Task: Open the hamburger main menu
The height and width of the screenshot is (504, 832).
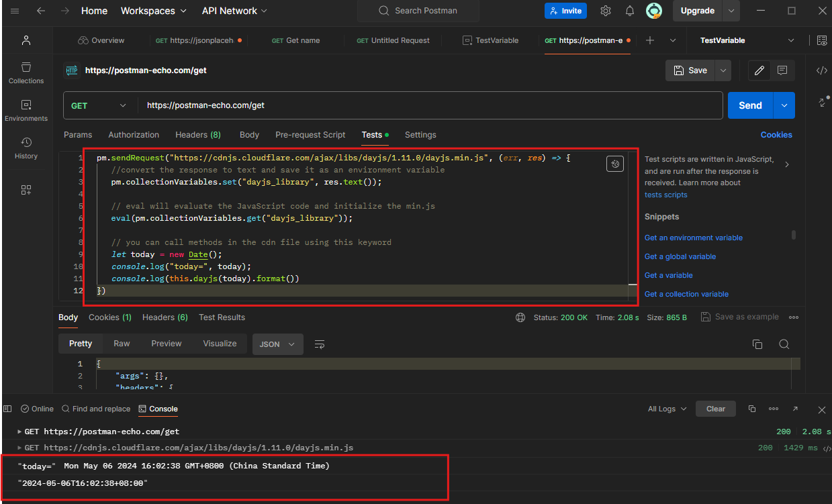Action: pos(15,11)
